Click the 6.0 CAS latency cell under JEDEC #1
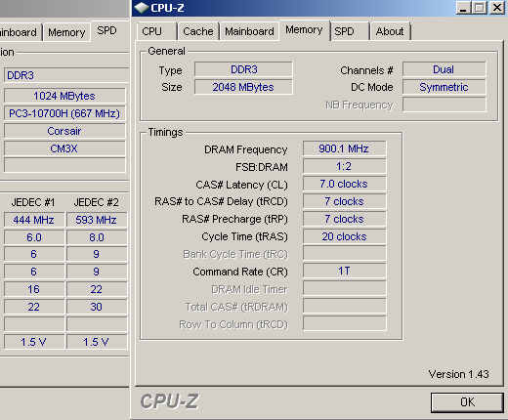The height and width of the screenshot is (420, 508). 34,237
